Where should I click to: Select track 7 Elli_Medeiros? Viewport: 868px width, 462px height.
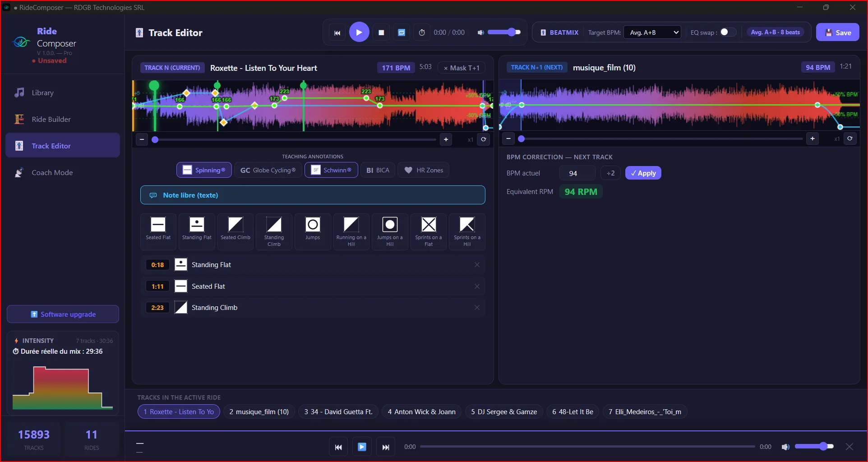[x=645, y=411]
